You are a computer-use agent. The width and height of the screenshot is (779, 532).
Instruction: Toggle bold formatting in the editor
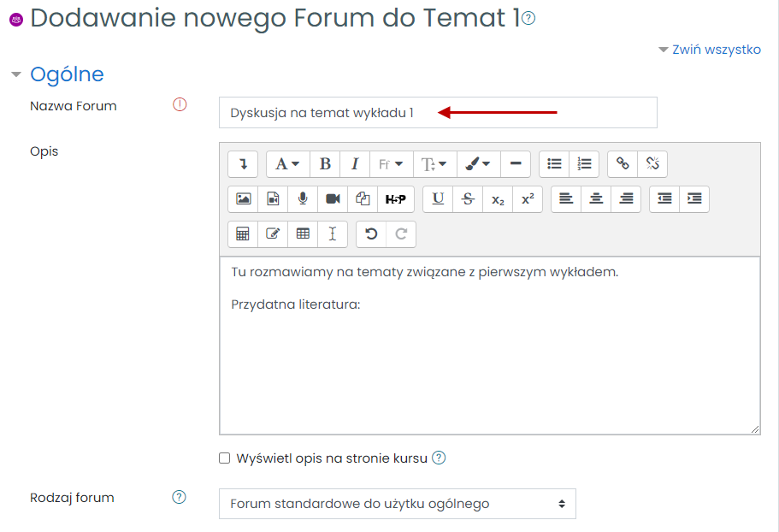pyautogui.click(x=325, y=164)
